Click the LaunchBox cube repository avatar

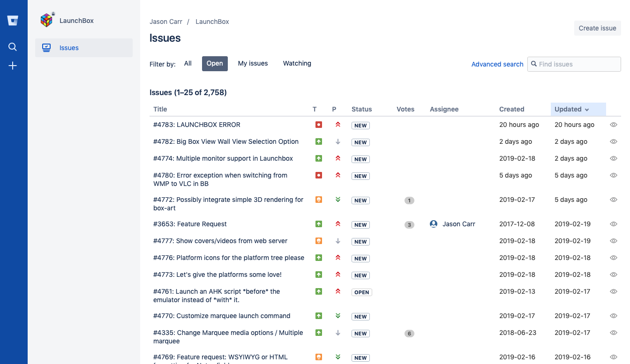[46, 20]
